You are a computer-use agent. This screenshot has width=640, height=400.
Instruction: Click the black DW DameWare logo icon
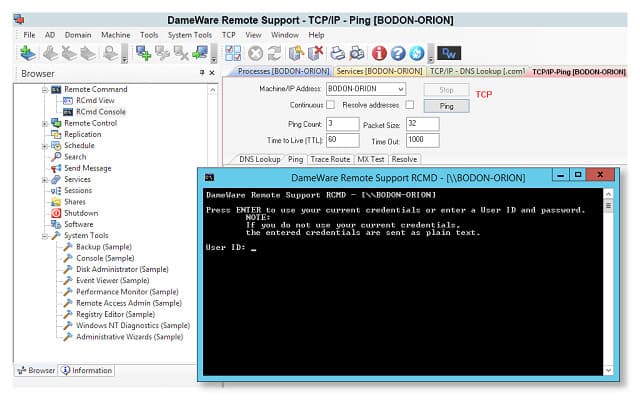click(449, 53)
